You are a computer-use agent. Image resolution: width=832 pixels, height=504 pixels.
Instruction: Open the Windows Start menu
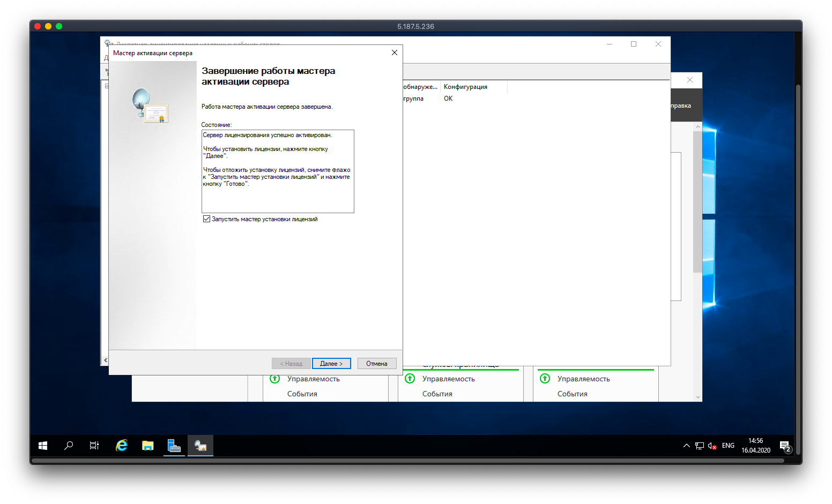43,446
